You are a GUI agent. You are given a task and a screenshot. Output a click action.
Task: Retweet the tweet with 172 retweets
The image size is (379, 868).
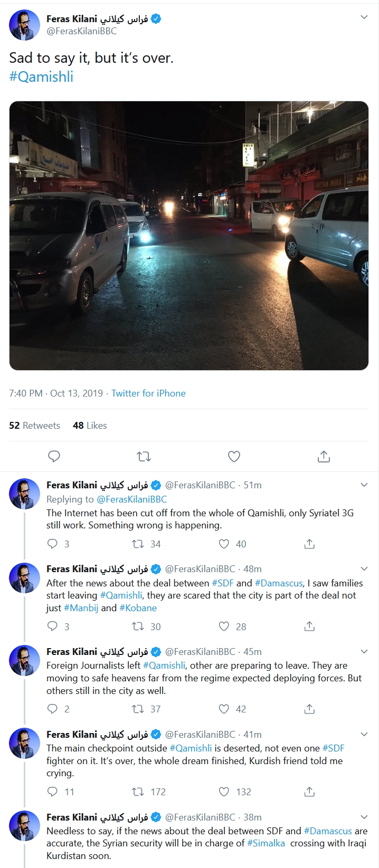click(x=138, y=792)
